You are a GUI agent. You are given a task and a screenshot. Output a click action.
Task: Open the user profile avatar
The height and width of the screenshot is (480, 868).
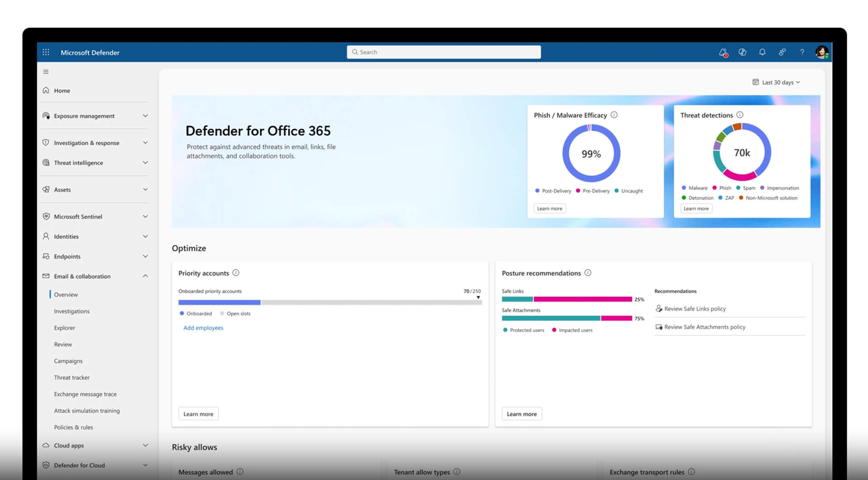pyautogui.click(x=822, y=52)
